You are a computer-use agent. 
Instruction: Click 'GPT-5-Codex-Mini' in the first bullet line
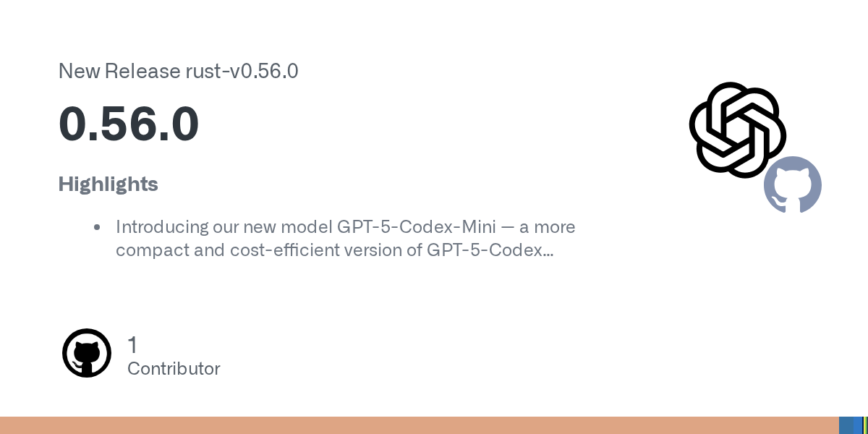pos(417,227)
